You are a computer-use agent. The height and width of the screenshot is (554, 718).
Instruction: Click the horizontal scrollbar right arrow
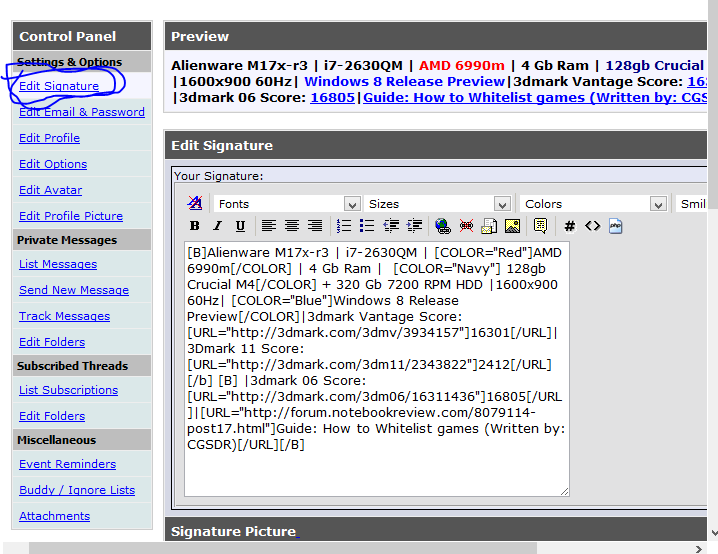coord(698,549)
